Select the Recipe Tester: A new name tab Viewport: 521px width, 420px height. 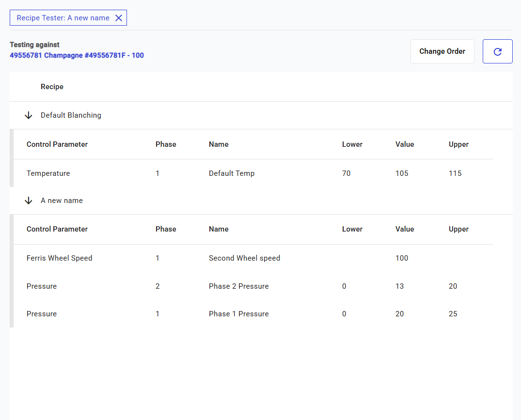(x=63, y=18)
